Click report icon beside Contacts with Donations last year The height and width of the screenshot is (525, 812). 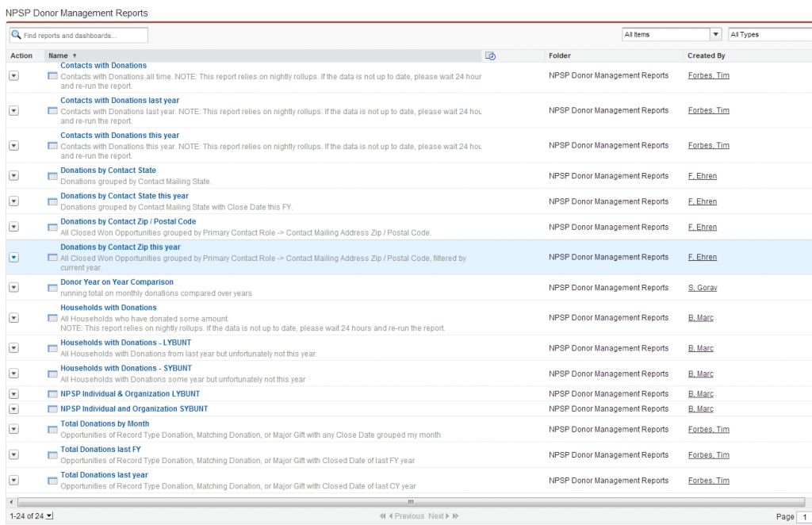(x=52, y=110)
